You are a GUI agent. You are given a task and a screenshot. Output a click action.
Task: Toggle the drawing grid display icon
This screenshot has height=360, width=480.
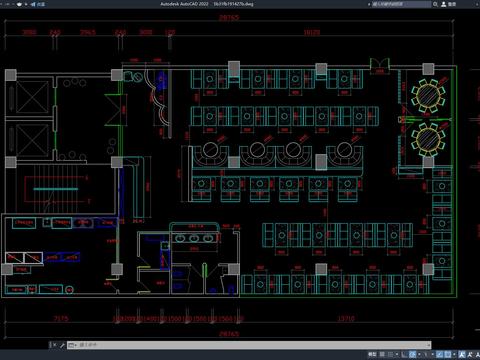382,354
